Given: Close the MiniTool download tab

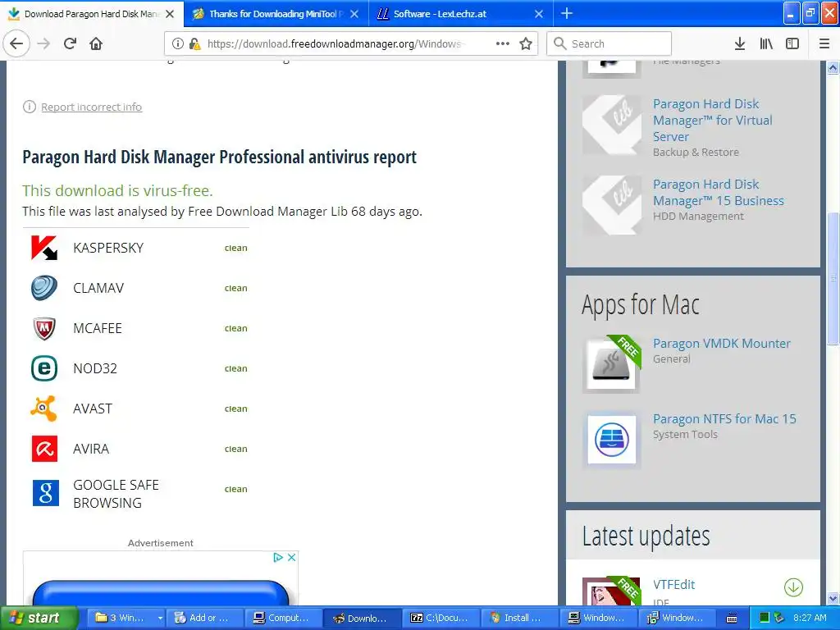Looking at the screenshot, I should point(354,14).
